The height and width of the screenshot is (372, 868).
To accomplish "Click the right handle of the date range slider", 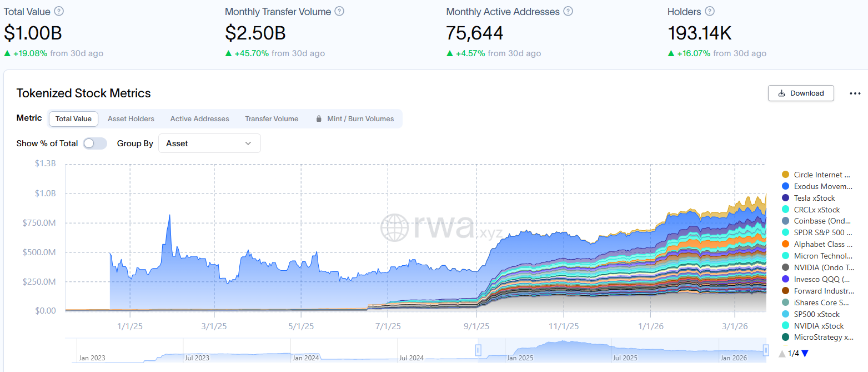I will coord(765,350).
